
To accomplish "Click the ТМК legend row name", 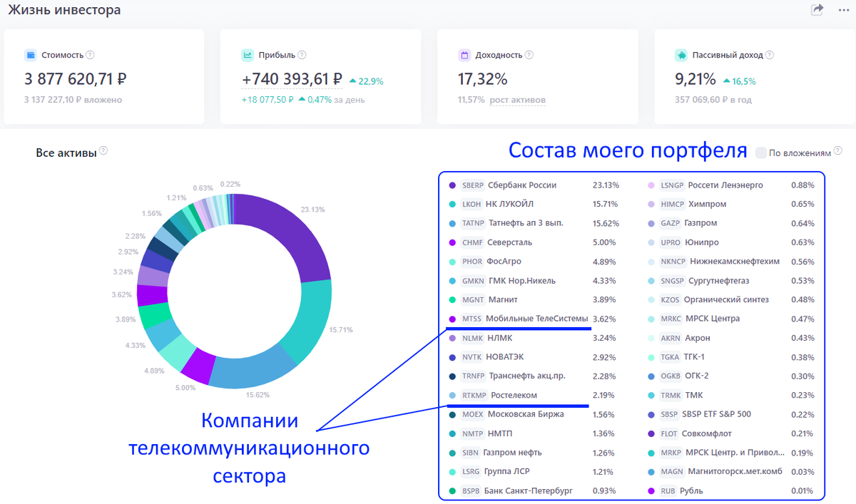I will point(694,395).
